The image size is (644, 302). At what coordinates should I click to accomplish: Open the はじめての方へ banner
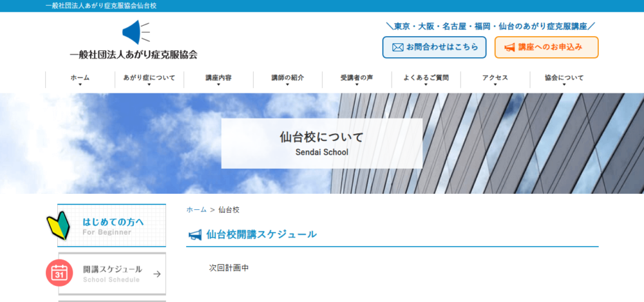[111, 225]
